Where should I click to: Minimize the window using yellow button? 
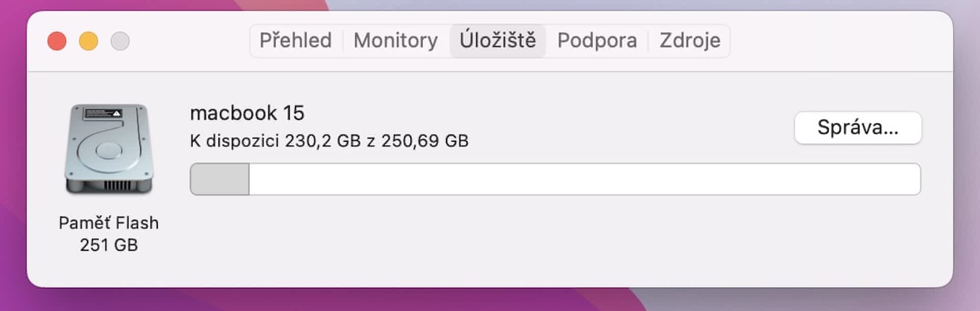click(88, 41)
